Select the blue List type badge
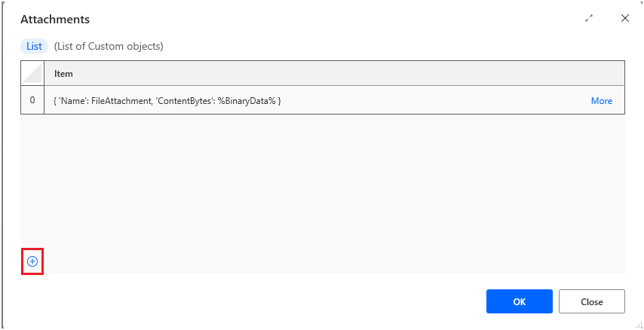 coord(34,47)
